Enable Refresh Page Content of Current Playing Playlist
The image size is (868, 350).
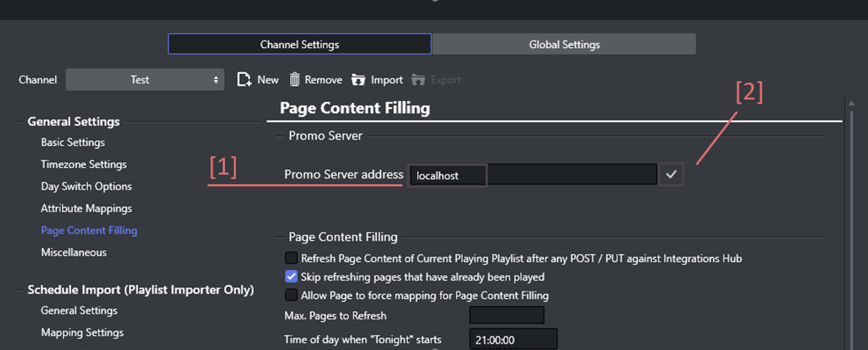291,258
